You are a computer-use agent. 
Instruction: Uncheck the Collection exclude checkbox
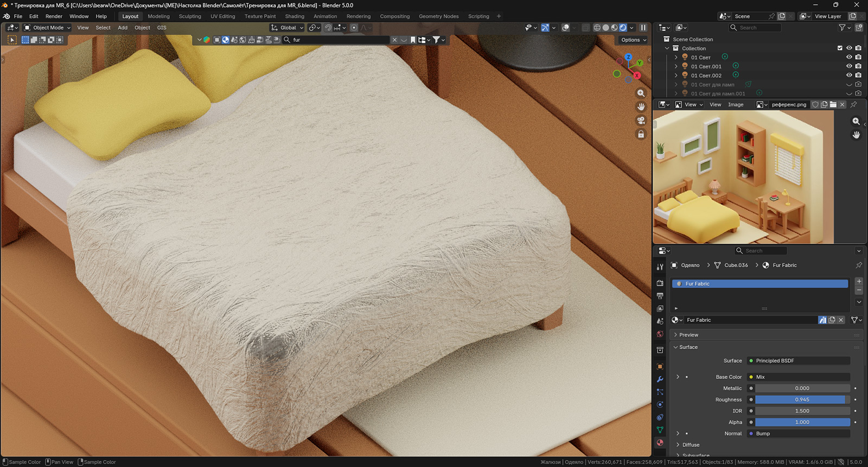[840, 48]
